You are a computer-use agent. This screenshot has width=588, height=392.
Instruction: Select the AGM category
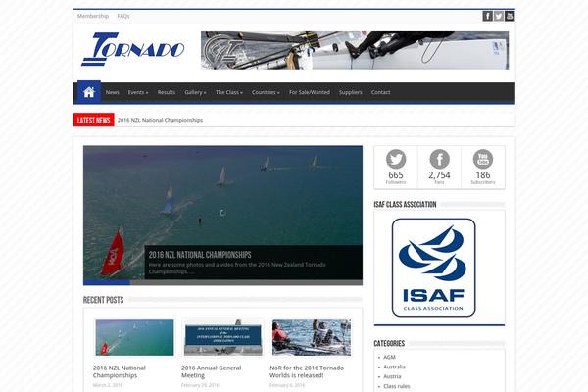click(x=389, y=357)
